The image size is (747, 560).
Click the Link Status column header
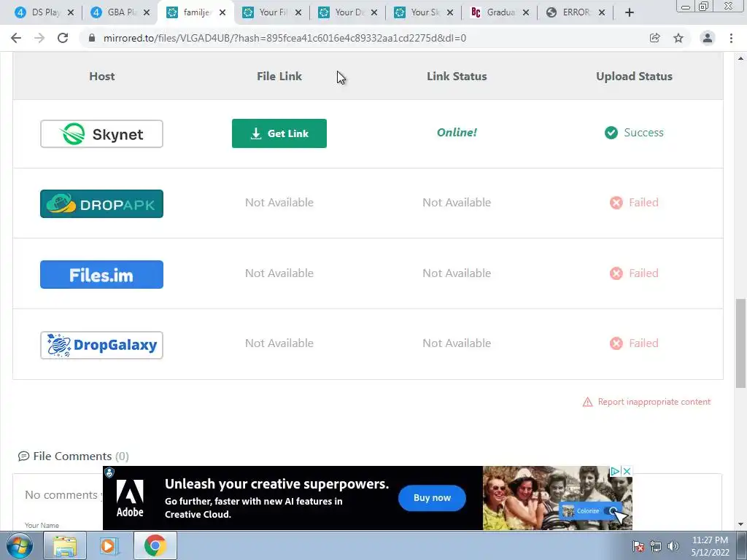[457, 77]
